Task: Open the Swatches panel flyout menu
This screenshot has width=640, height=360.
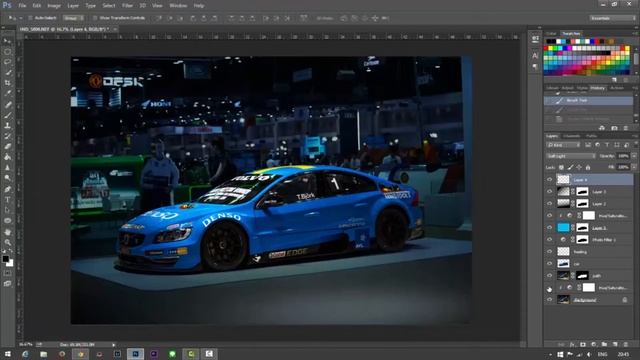Action: point(635,33)
